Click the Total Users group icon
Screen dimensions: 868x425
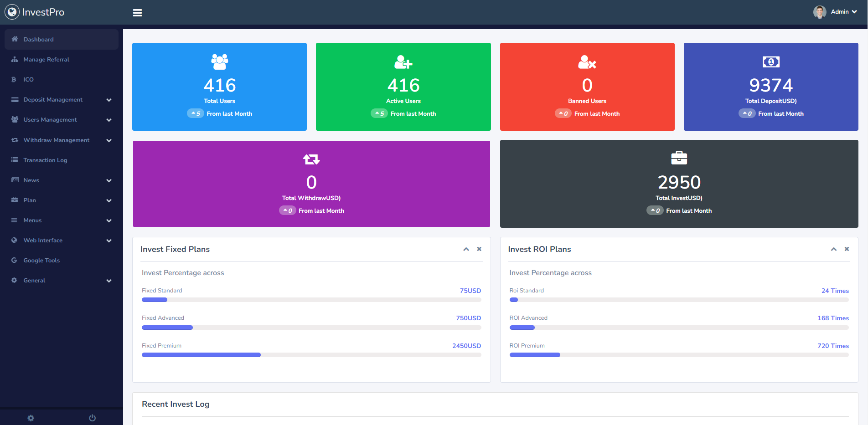pos(219,62)
